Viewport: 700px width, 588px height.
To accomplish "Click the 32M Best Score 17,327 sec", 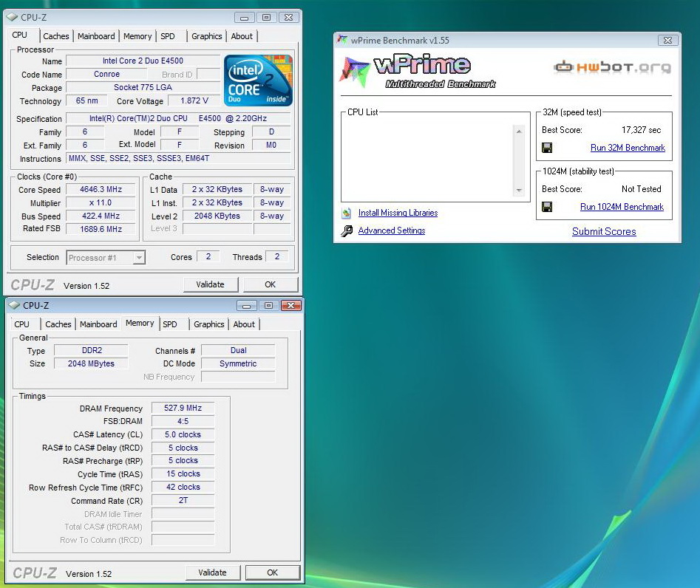I will (x=642, y=130).
